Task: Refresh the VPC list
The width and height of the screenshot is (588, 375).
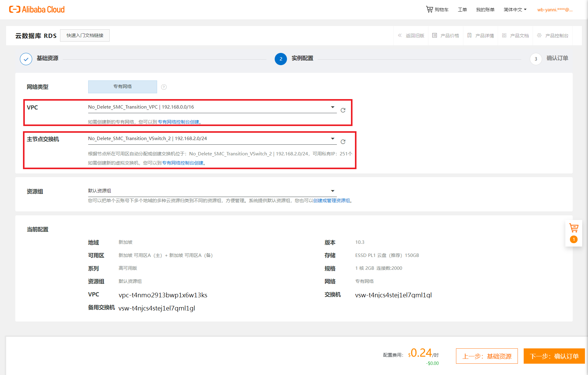Action: coord(343,110)
